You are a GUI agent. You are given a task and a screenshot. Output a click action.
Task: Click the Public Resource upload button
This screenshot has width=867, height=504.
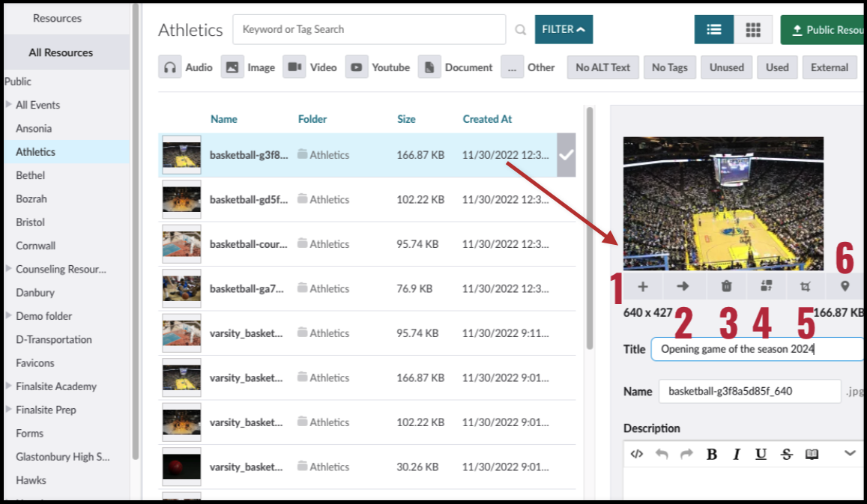823,30
